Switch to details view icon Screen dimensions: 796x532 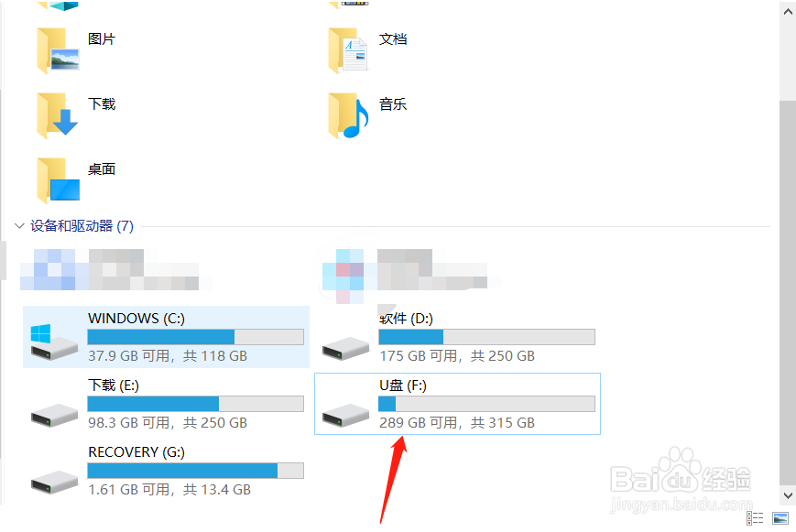click(x=755, y=518)
